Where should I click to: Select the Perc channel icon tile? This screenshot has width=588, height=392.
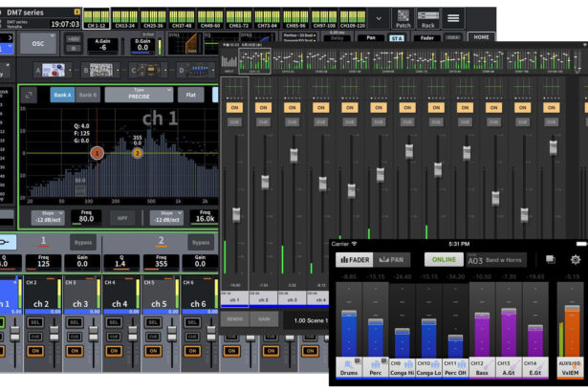coord(376,367)
